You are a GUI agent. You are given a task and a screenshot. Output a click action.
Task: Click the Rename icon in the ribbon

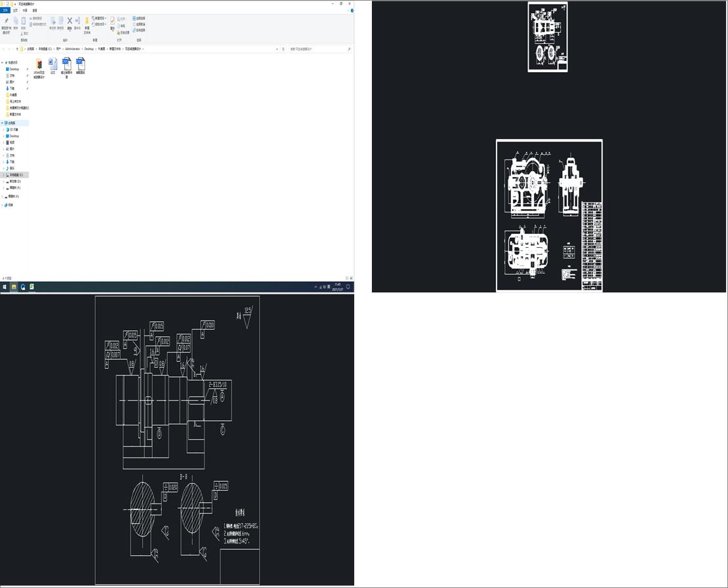77,23
